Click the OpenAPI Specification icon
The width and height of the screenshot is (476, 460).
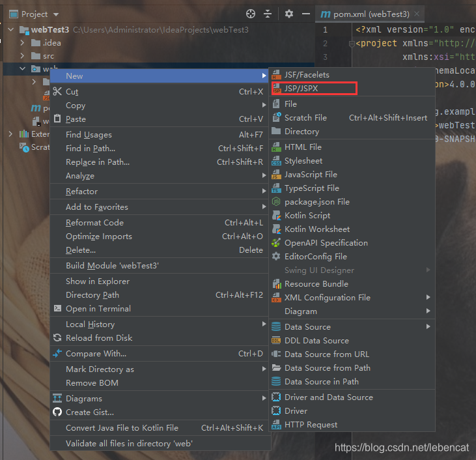[x=276, y=243]
